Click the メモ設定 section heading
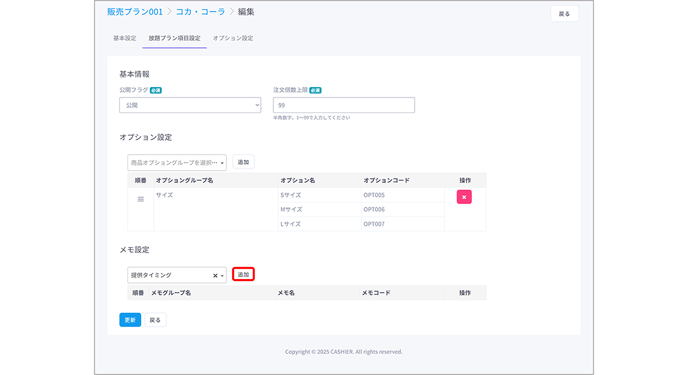 [x=134, y=250]
